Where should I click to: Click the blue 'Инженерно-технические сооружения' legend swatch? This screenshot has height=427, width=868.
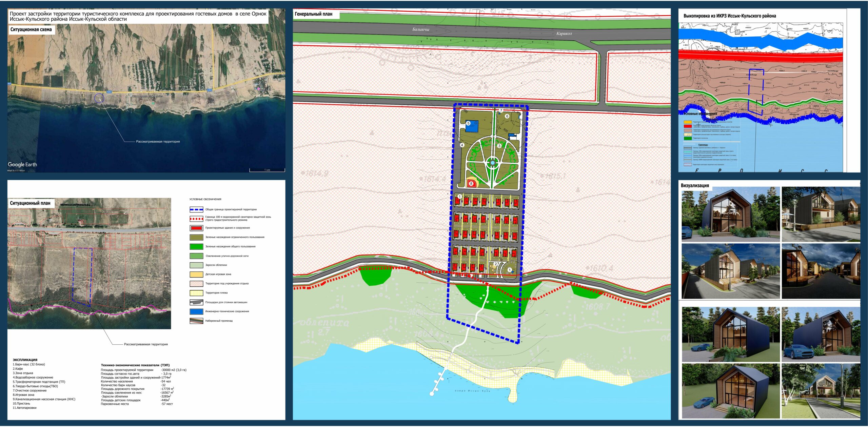[x=196, y=311]
